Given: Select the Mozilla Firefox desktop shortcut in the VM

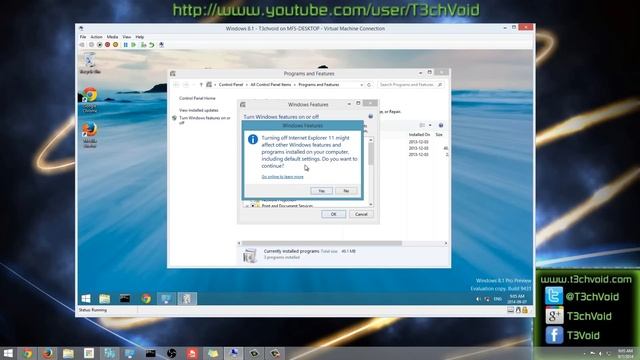Looking at the screenshot, I should tap(90, 135).
